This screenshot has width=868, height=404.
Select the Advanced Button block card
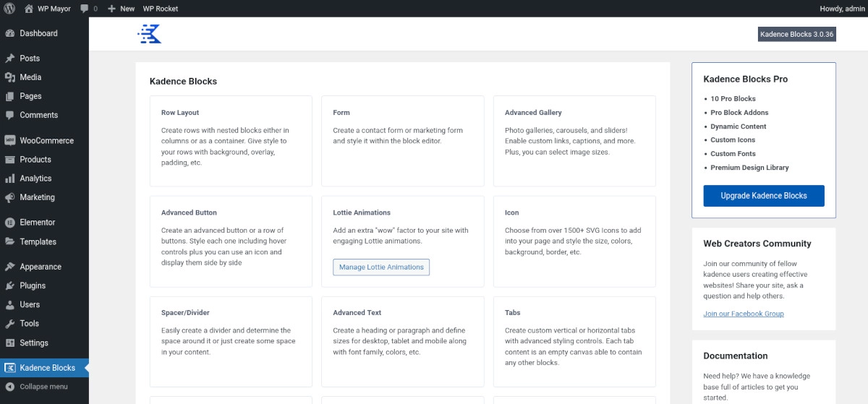[231, 241]
